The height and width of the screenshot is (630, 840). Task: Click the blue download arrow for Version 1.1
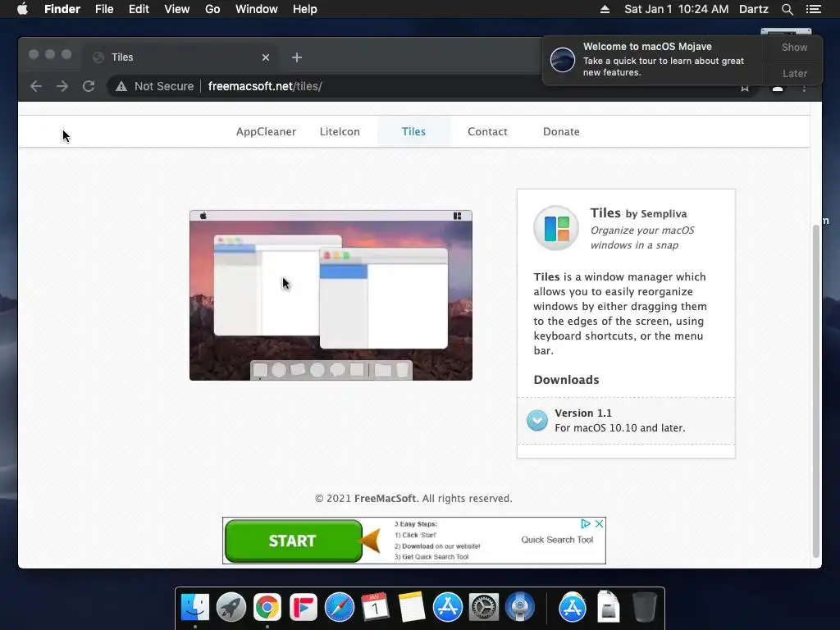(536, 421)
